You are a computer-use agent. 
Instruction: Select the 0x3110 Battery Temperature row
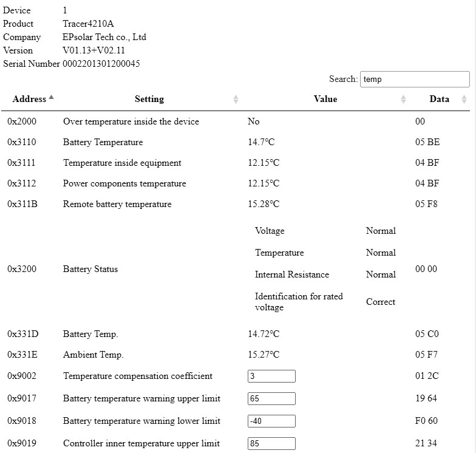103,142
